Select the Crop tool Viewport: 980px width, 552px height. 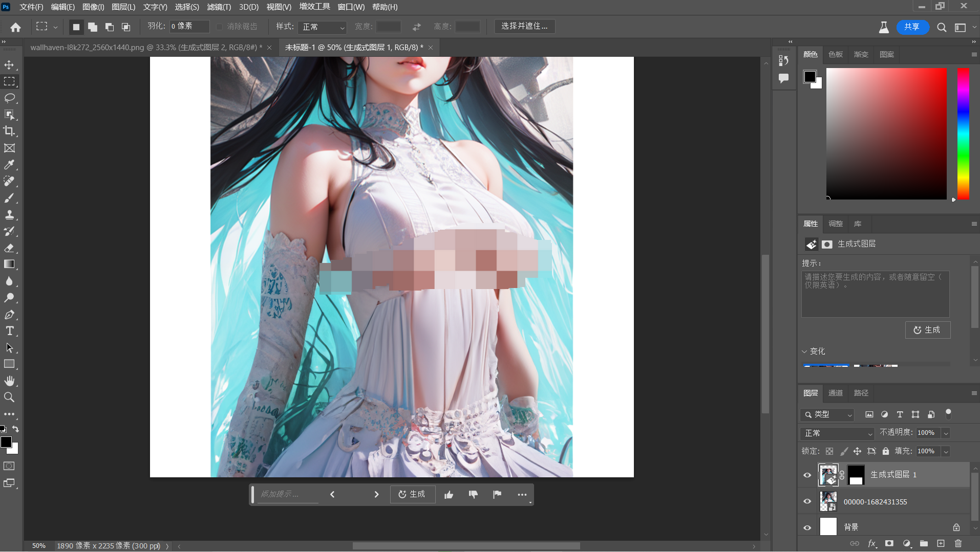point(9,131)
